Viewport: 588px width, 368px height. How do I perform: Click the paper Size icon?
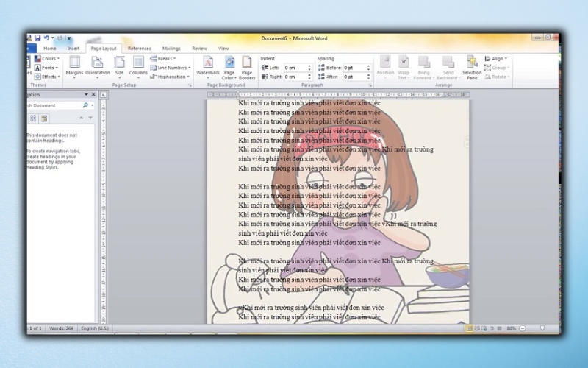(119, 63)
